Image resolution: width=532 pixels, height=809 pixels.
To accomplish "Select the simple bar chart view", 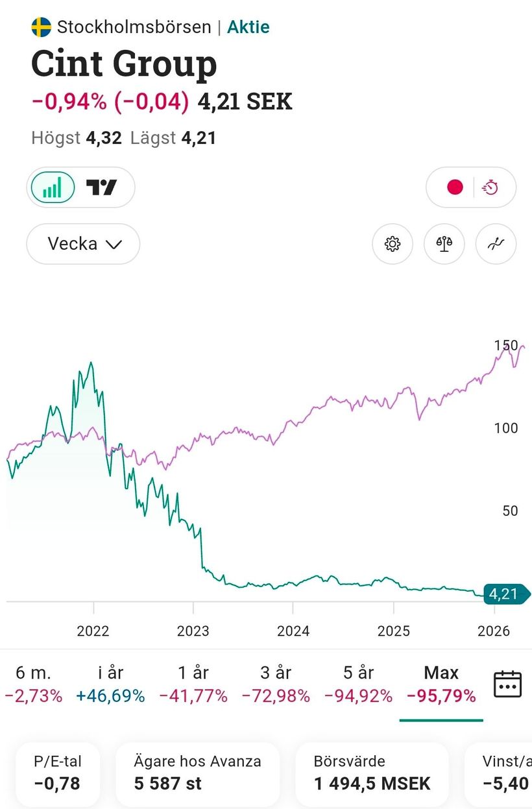I will (x=53, y=187).
